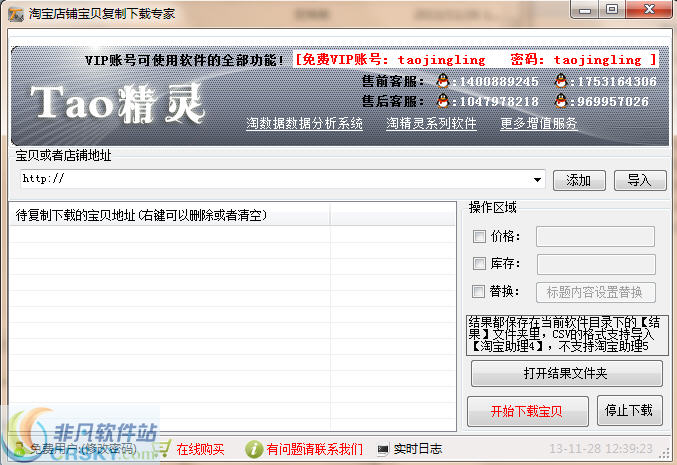Viewport: 677px width, 465px height.
Task: Click 免费用户(修改密码) in status bar
Action: pyautogui.click(x=82, y=449)
